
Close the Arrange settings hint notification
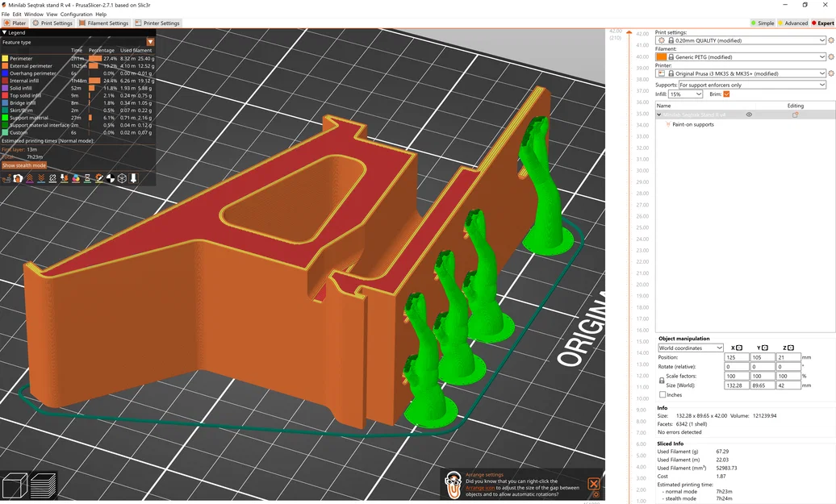tap(593, 484)
